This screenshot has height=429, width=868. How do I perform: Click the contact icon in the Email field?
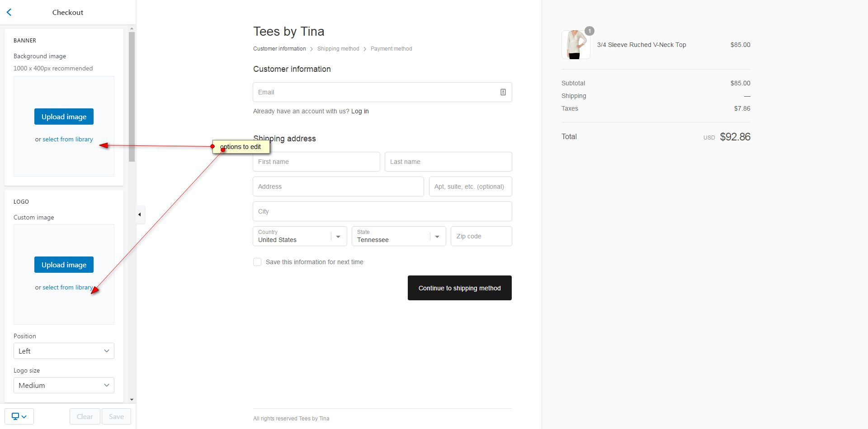click(503, 92)
